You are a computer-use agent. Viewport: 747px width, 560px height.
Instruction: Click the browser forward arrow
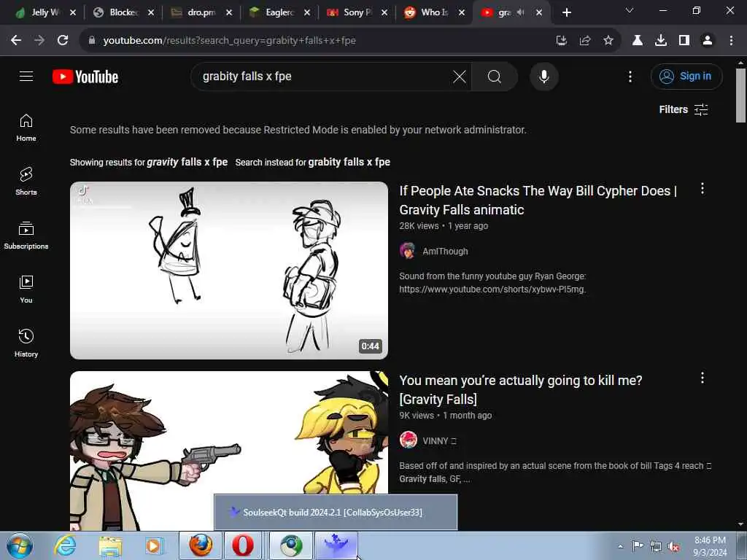[x=39, y=41]
